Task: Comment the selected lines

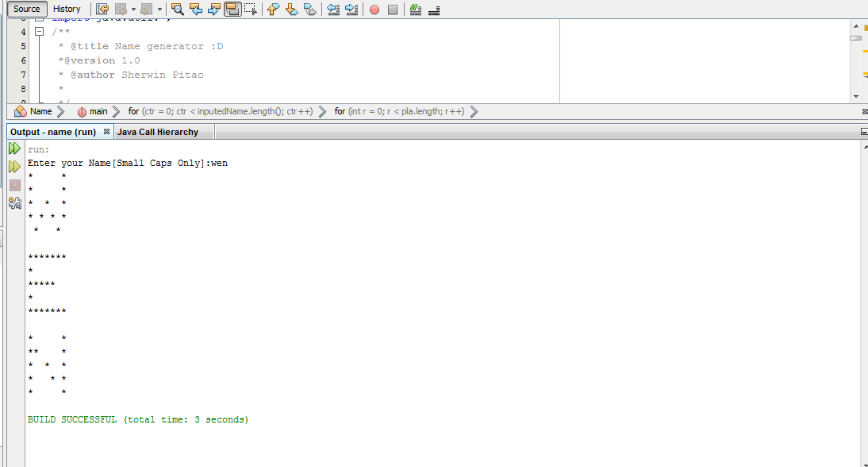Action: coord(414,10)
